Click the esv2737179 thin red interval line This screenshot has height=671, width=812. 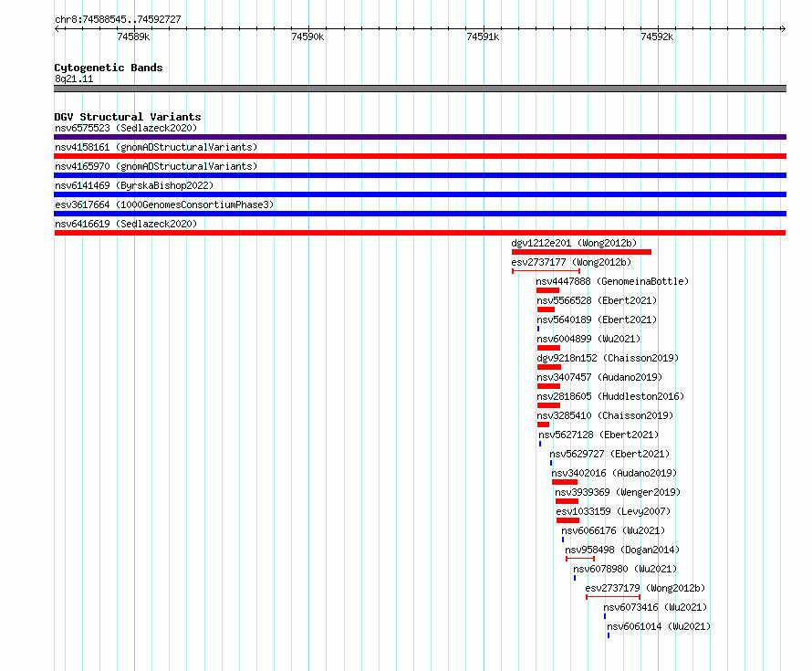(x=613, y=597)
